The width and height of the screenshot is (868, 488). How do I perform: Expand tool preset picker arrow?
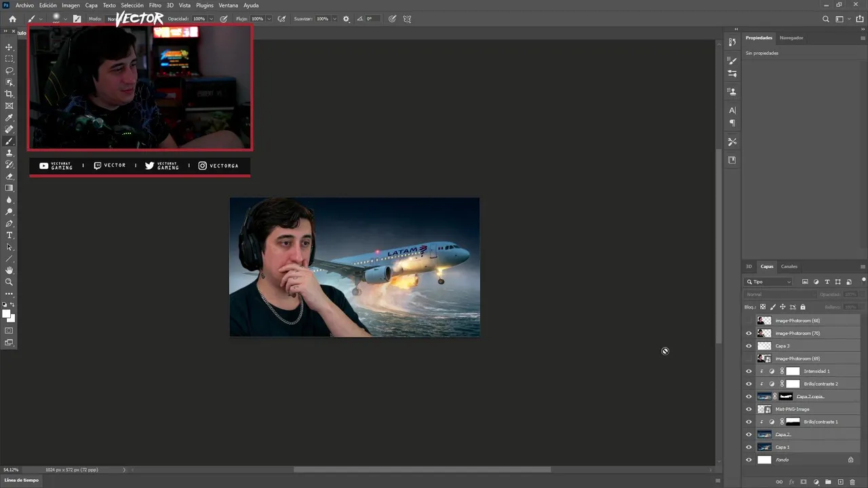click(x=41, y=19)
